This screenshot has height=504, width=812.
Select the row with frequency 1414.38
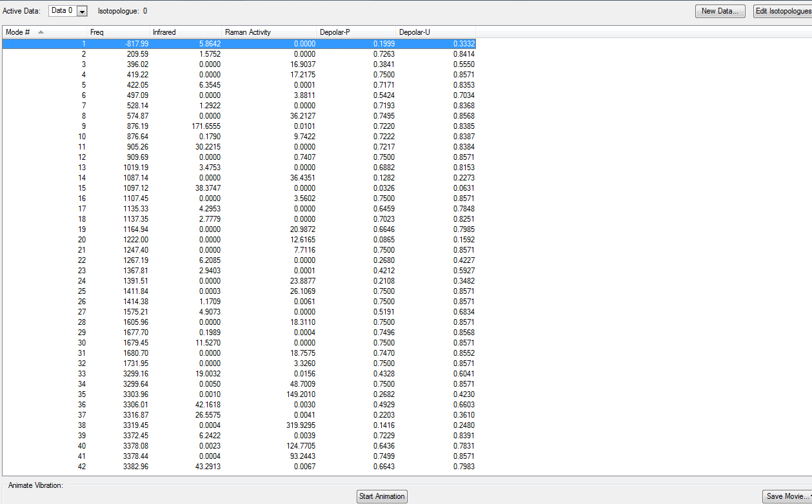tap(239, 302)
